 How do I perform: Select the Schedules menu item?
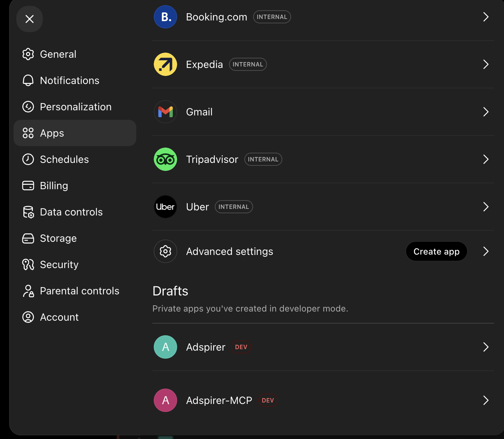(75, 159)
